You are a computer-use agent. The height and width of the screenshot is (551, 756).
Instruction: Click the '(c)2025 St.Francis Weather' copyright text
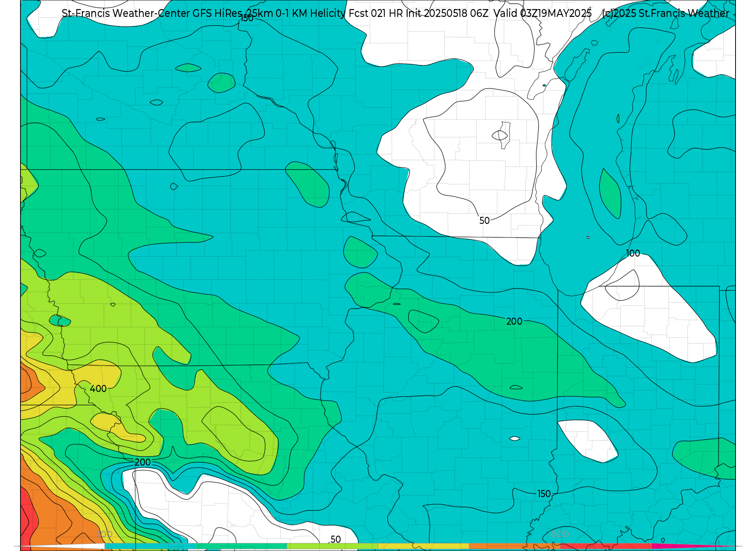(x=665, y=13)
